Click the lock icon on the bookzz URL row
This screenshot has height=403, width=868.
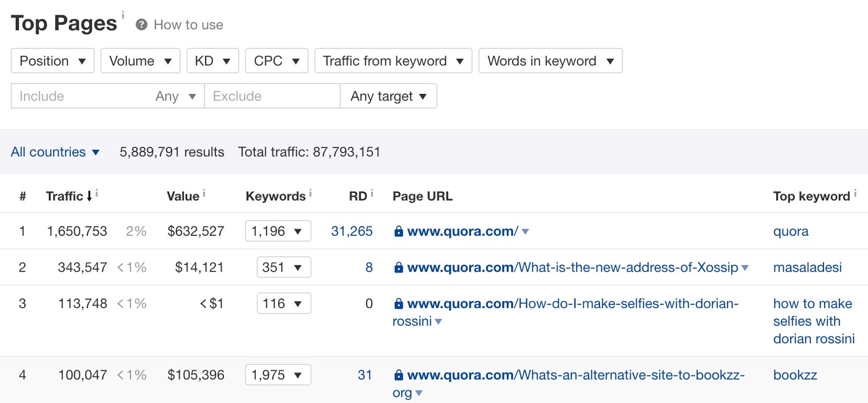399,375
